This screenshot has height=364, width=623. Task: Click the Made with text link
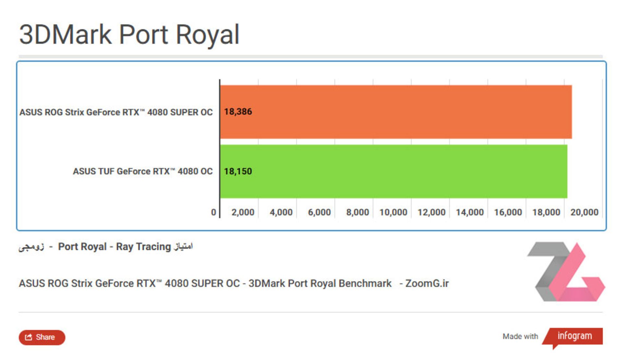[520, 336]
